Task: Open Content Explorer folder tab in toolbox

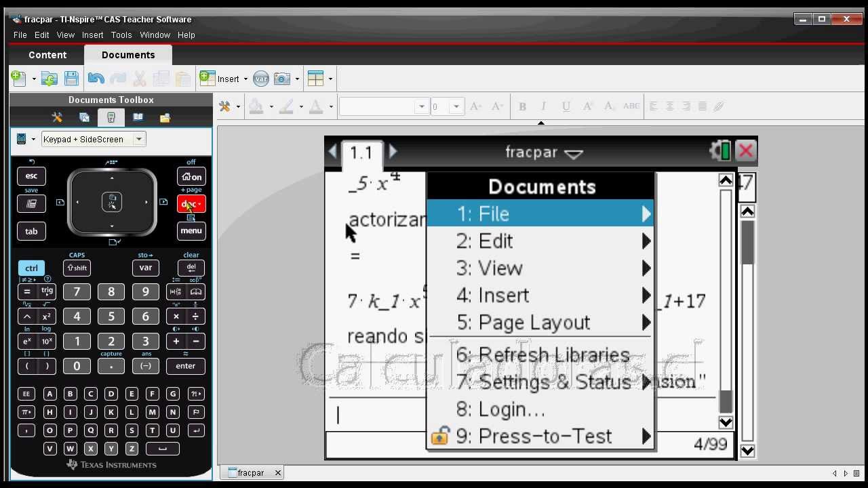Action: point(165,117)
